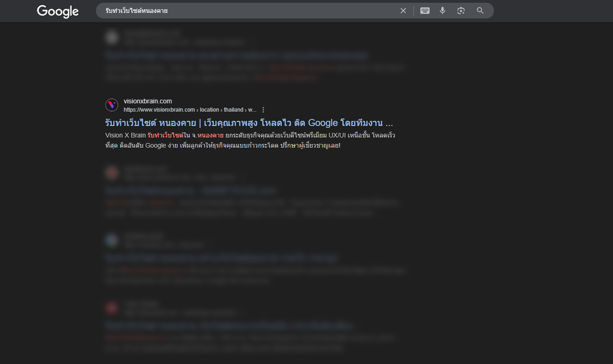Open the visionxbrain.com site name
This screenshot has width=613, height=364.
(148, 101)
